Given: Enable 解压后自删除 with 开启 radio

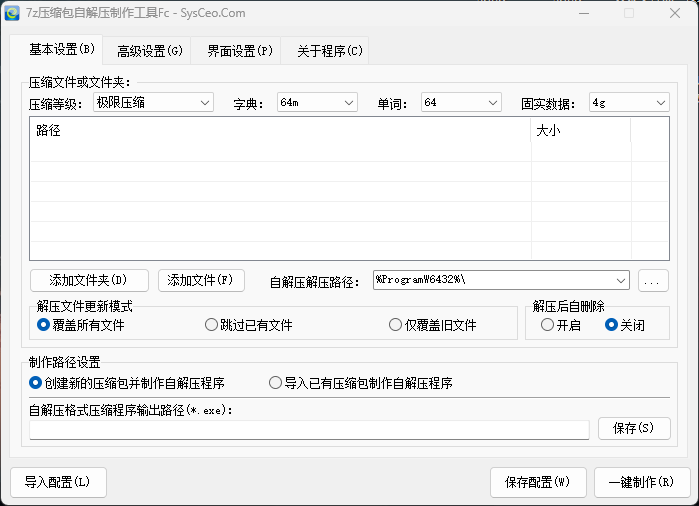Looking at the screenshot, I should click(560, 325).
